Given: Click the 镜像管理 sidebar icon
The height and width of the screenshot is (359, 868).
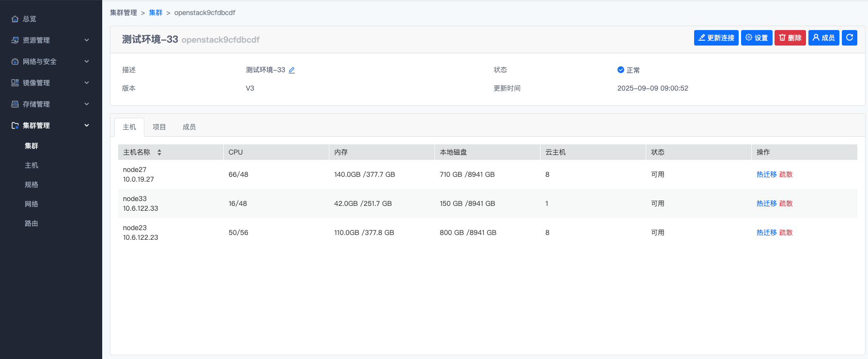Looking at the screenshot, I should click(15, 83).
